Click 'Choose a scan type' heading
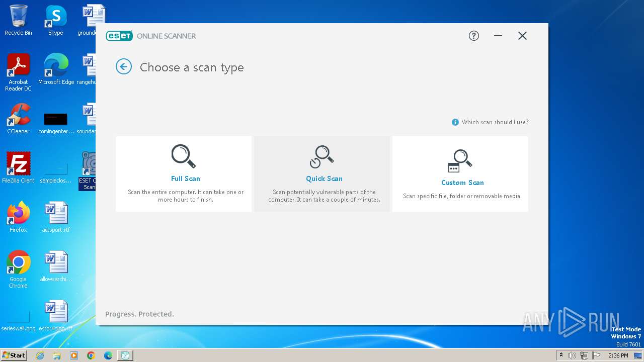The width and height of the screenshot is (644, 362). (192, 67)
